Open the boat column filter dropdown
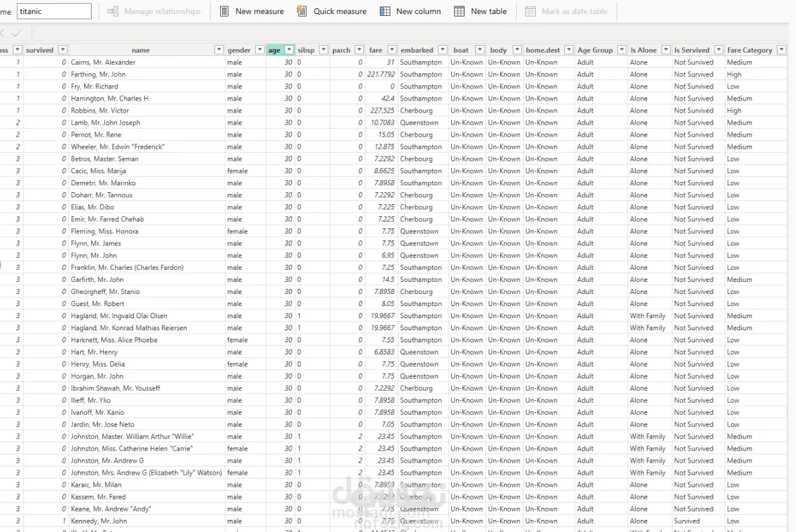796x532 pixels. click(480, 50)
